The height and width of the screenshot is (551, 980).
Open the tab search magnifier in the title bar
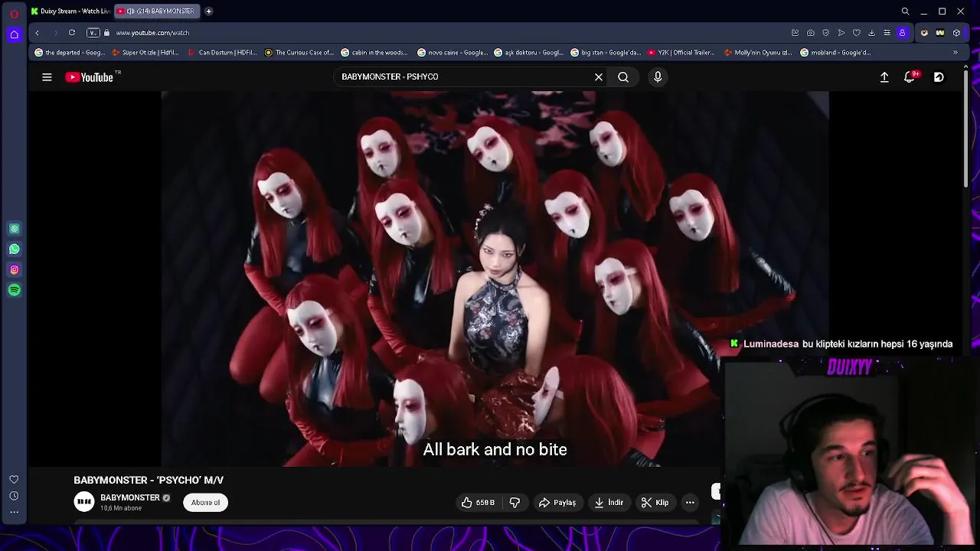coord(905,11)
